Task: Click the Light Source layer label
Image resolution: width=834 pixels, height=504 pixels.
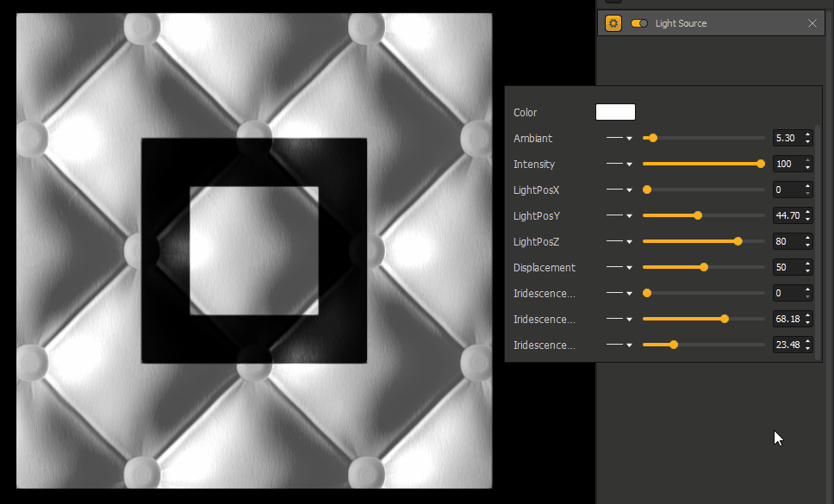Action: click(681, 23)
